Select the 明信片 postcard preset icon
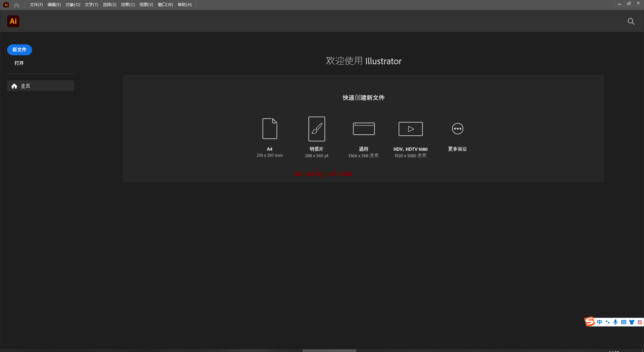 (316, 129)
